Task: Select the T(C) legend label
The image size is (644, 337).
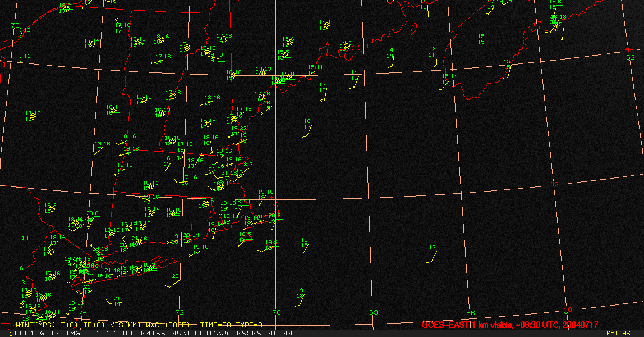Action: click(x=69, y=325)
